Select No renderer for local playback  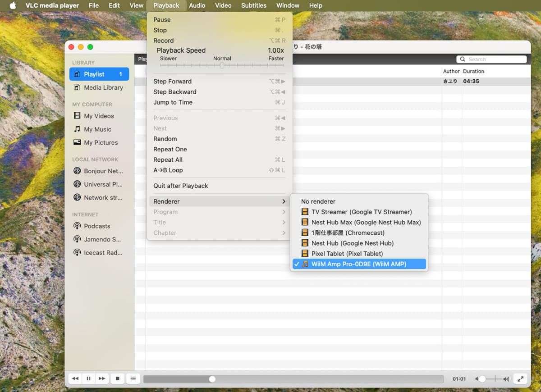[x=317, y=201]
